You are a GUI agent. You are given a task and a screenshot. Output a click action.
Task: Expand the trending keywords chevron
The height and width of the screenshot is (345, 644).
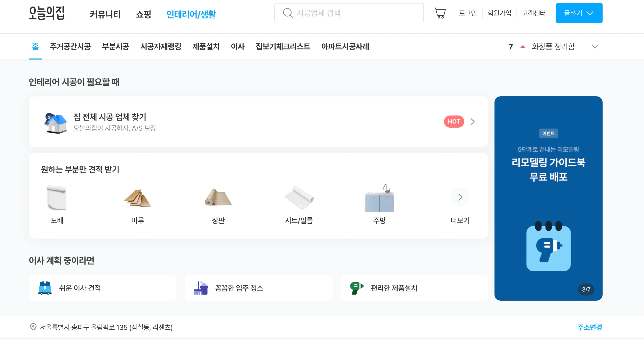(x=595, y=47)
